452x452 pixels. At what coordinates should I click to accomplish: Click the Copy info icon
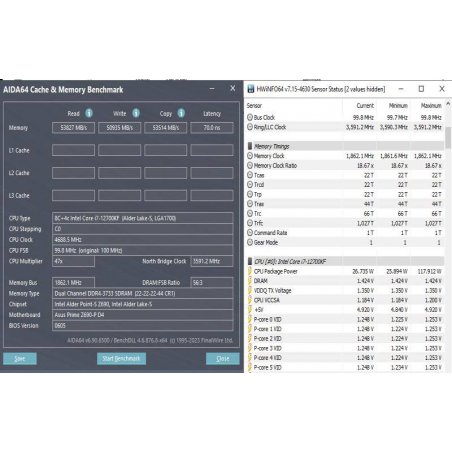pos(181,113)
